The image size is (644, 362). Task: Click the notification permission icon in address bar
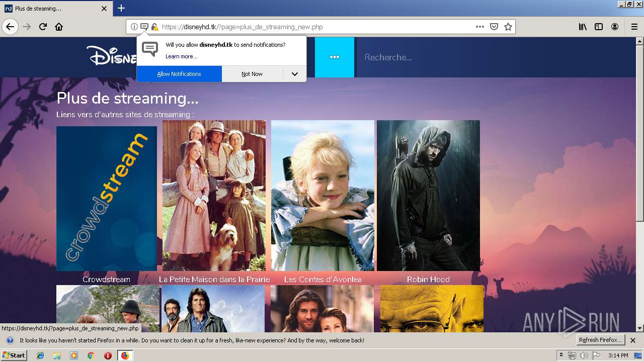(144, 27)
